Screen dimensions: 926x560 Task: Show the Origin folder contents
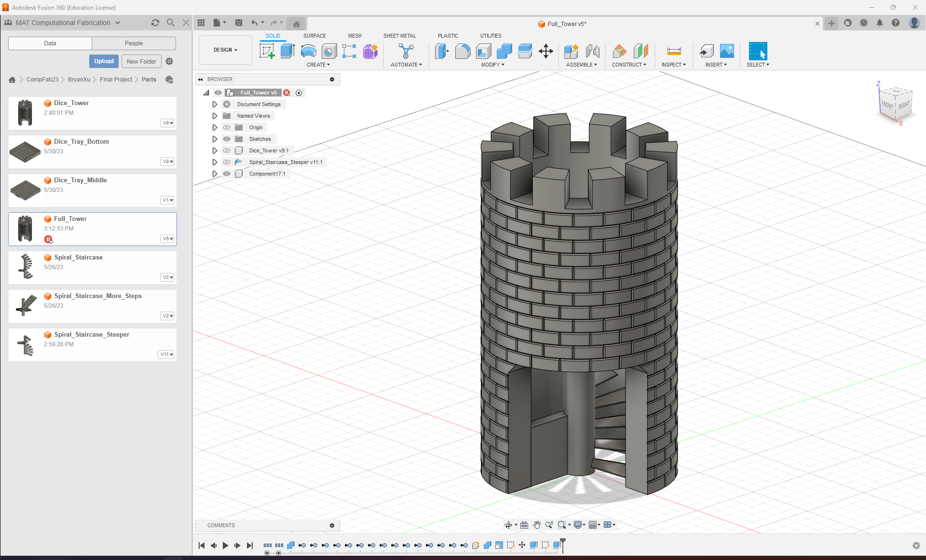tap(215, 127)
